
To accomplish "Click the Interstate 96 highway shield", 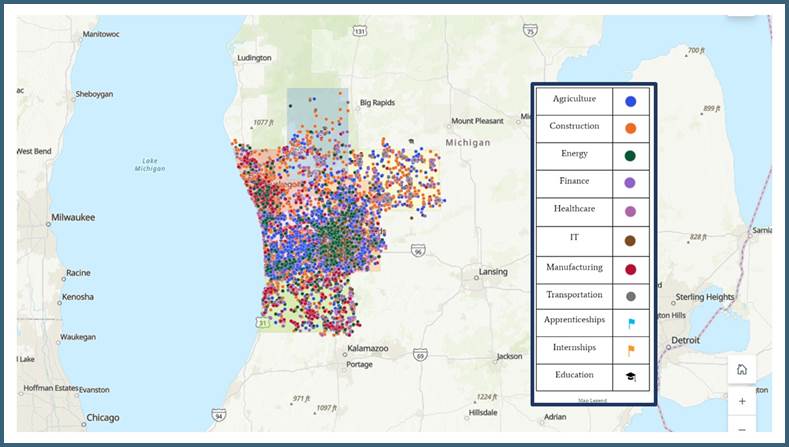I will pyautogui.click(x=417, y=252).
